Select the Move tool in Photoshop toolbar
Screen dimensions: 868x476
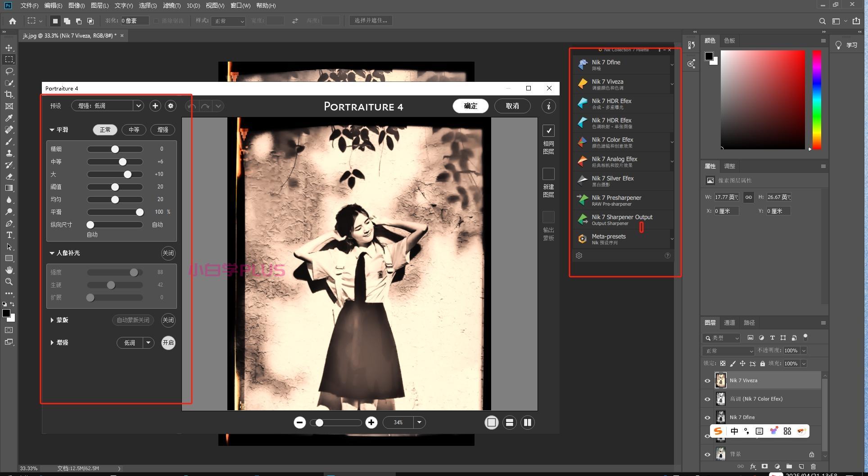(9, 48)
